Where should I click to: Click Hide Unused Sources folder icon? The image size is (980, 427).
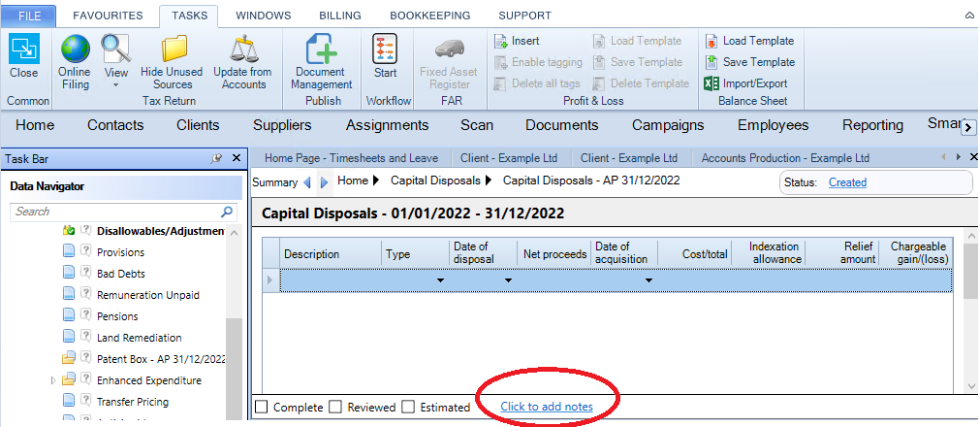pyautogui.click(x=174, y=49)
